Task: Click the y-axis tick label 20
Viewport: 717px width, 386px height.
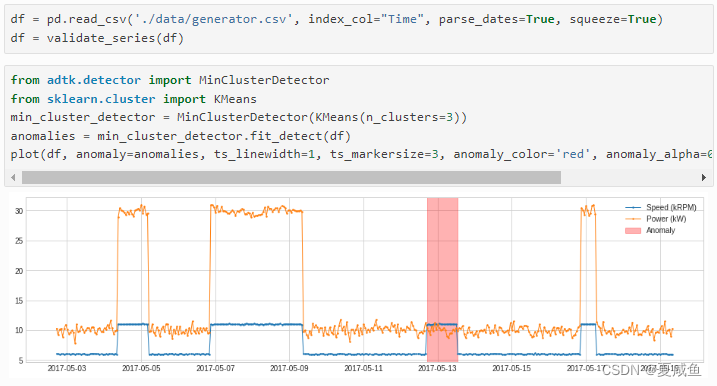Action: pyautogui.click(x=19, y=271)
